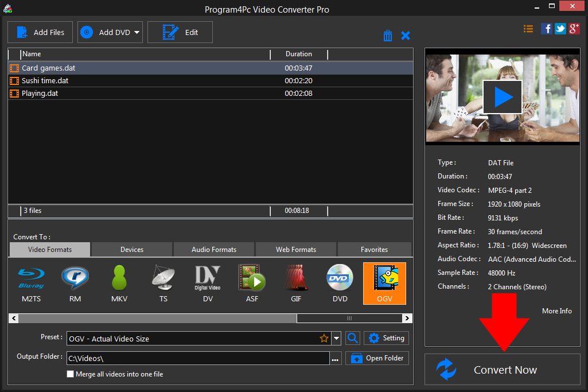Enable Merge all videos into one file
Screen dimensions: 588x392
(x=71, y=374)
